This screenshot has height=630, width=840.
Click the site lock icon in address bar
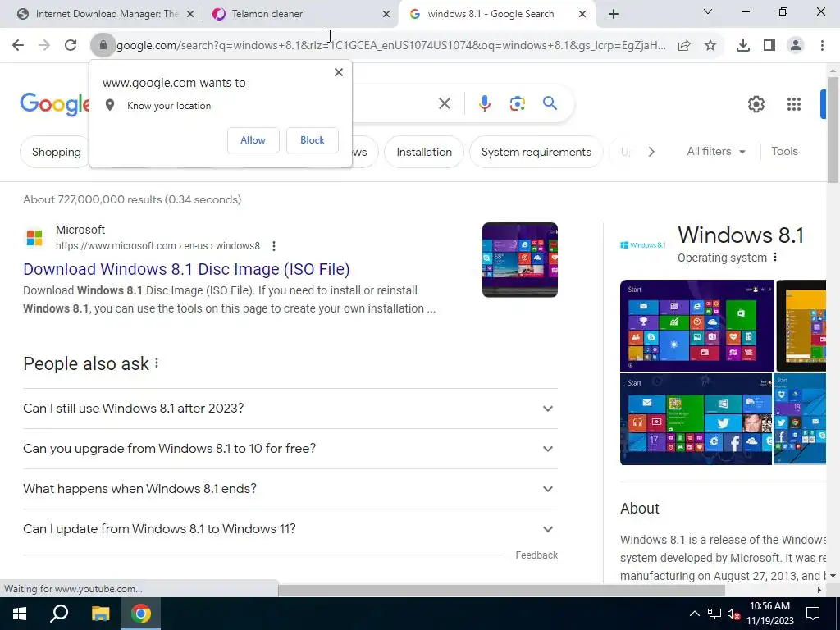pyautogui.click(x=103, y=46)
